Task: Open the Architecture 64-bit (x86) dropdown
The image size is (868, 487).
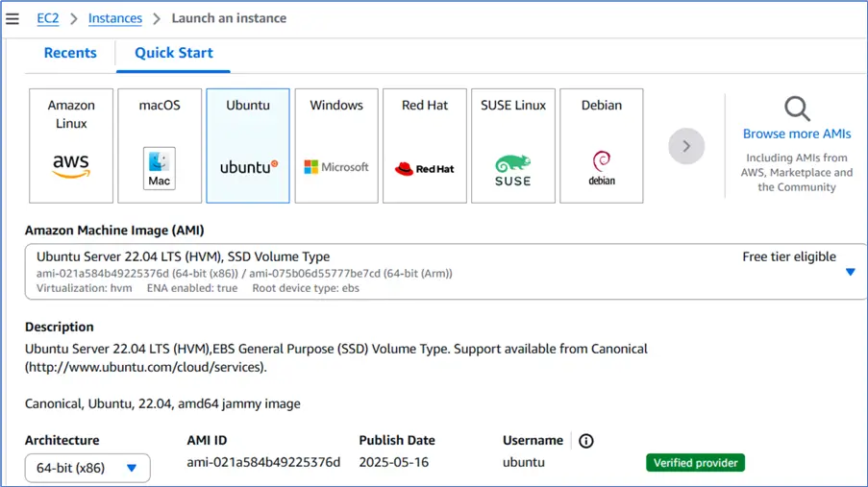Action: coord(87,468)
